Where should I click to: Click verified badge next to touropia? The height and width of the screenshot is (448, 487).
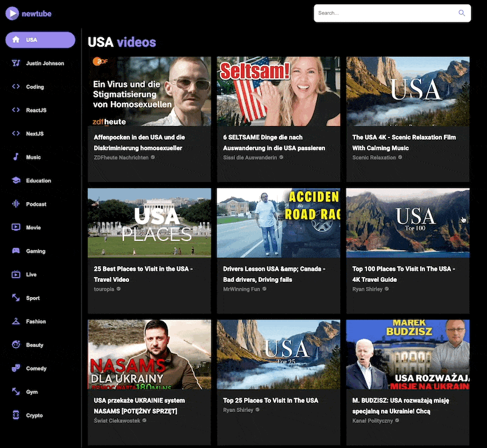pyautogui.click(x=118, y=289)
